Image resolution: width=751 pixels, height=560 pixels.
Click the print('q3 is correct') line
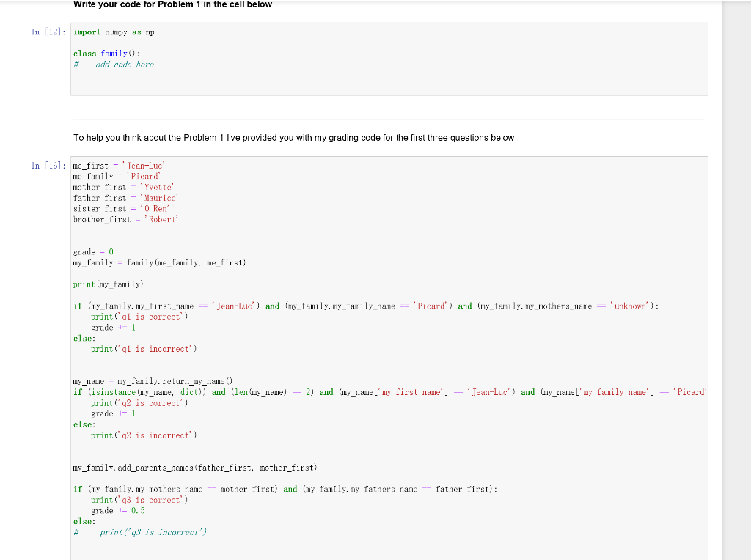(139, 500)
